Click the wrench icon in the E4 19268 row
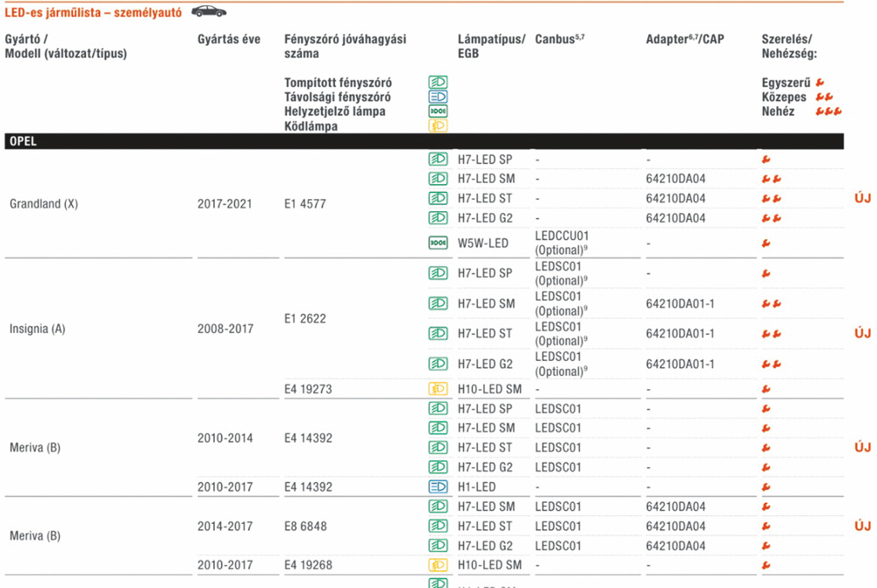Screen dimensions: 877x588 pyautogui.click(x=766, y=565)
